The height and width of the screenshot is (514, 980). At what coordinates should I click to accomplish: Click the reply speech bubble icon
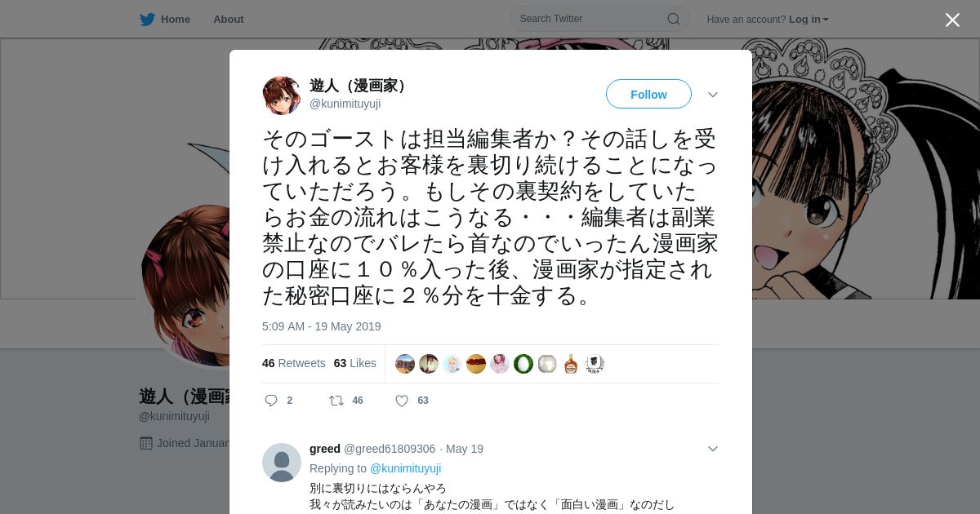pyautogui.click(x=271, y=401)
